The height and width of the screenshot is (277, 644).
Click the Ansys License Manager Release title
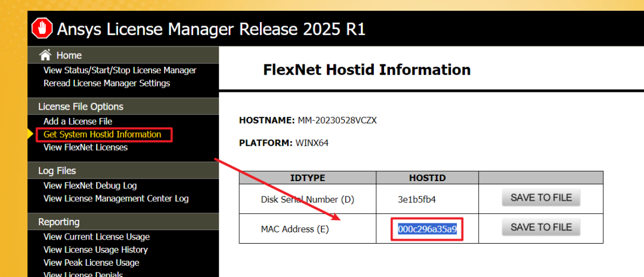[211, 29]
